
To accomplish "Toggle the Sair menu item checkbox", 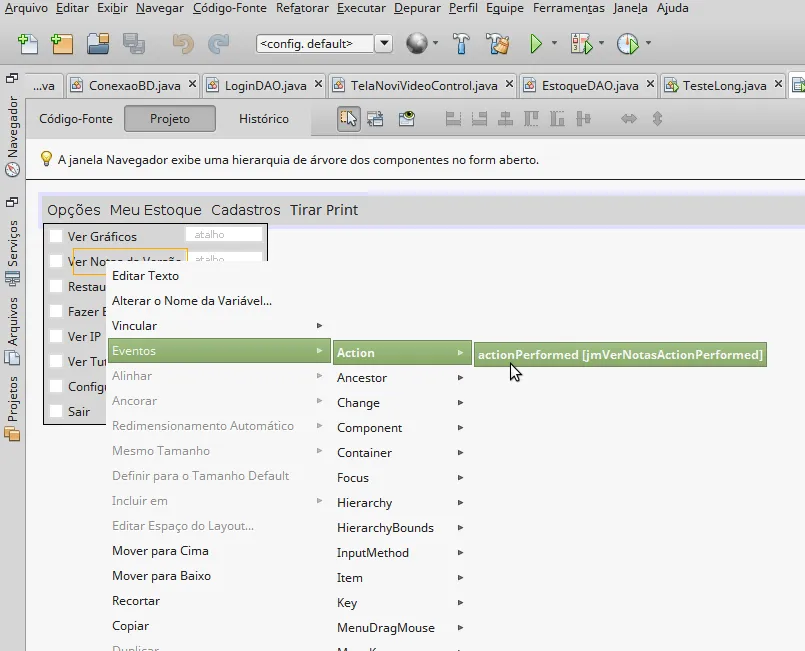I will [x=56, y=411].
